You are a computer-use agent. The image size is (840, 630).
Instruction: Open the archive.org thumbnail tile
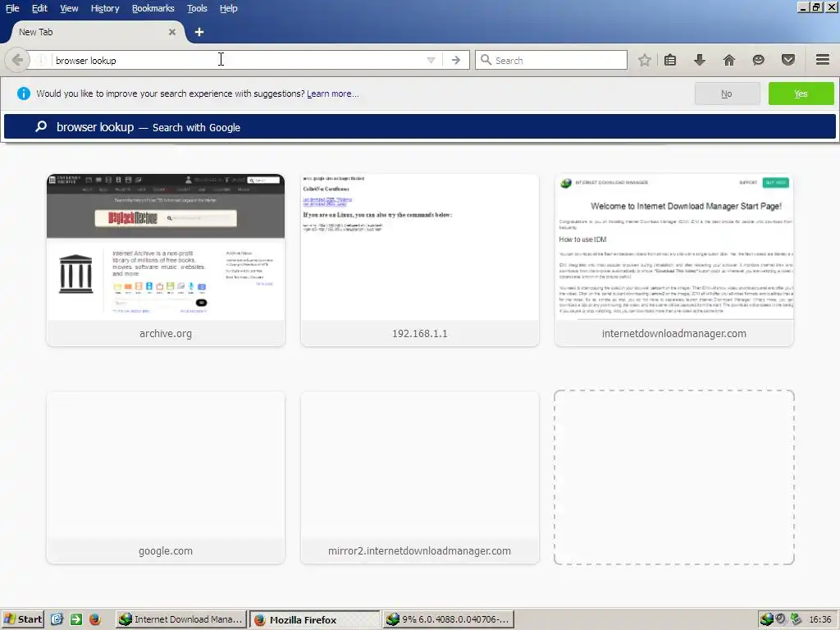click(x=166, y=260)
